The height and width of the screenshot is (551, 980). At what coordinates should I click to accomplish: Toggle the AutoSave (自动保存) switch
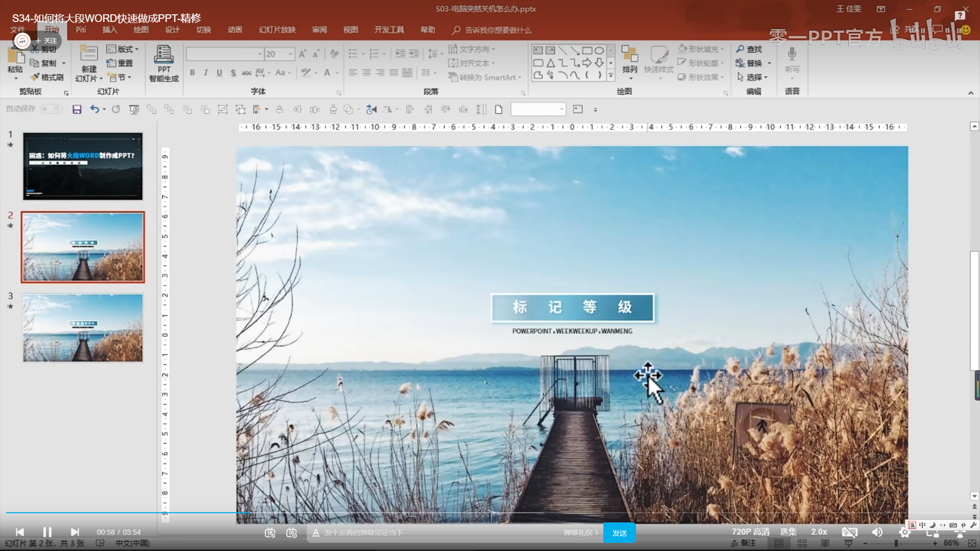(51, 109)
